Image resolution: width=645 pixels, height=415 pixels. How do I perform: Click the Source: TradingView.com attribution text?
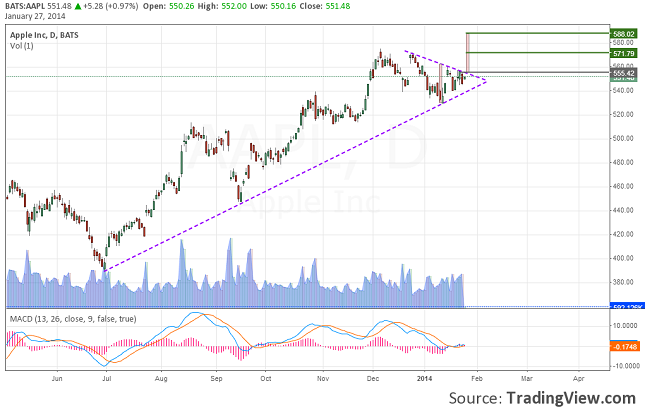pos(542,398)
